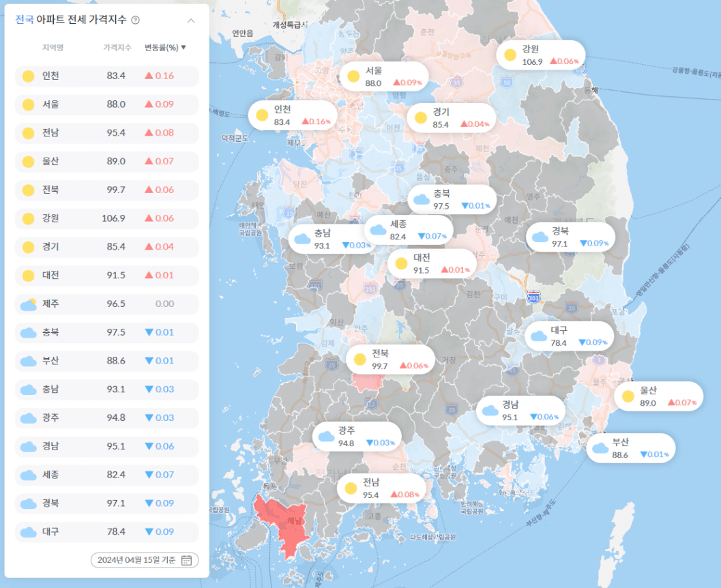
Task: Click the sun icon in 대전 list row
Action: coord(29,276)
